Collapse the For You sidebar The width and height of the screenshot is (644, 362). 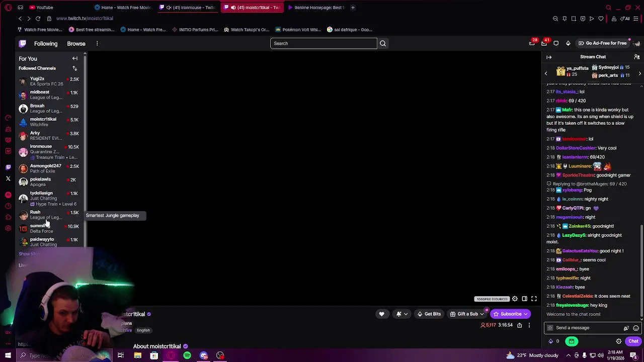click(x=74, y=58)
